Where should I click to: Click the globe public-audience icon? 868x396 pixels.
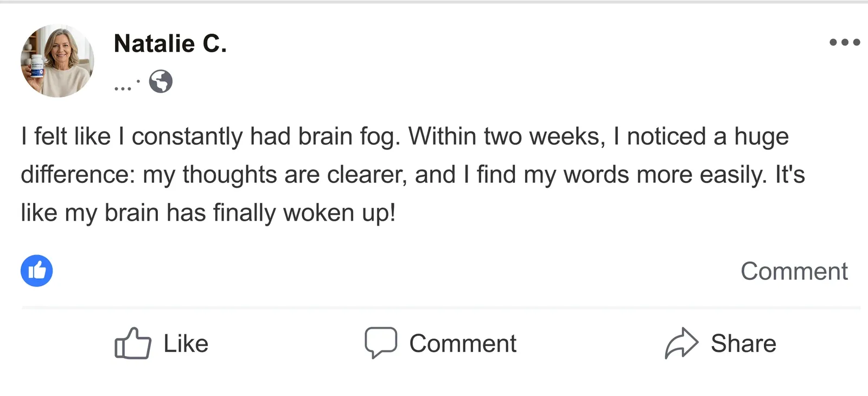(x=161, y=82)
